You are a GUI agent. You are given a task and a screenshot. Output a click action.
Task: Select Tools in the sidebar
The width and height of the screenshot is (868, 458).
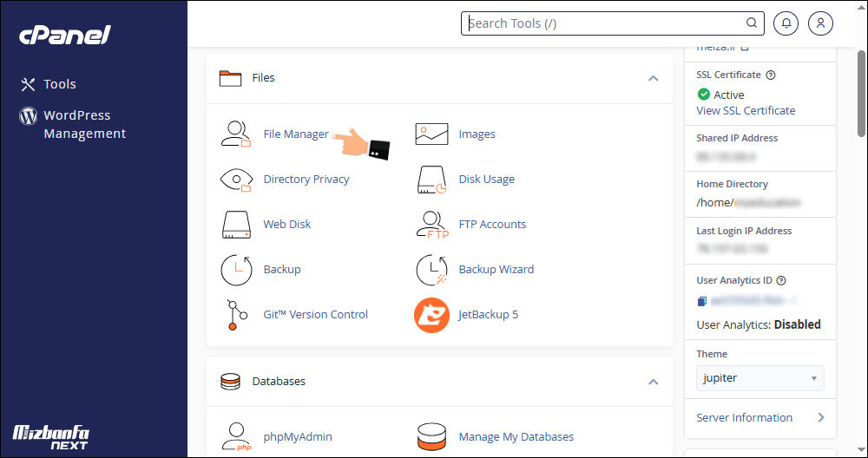click(x=60, y=84)
